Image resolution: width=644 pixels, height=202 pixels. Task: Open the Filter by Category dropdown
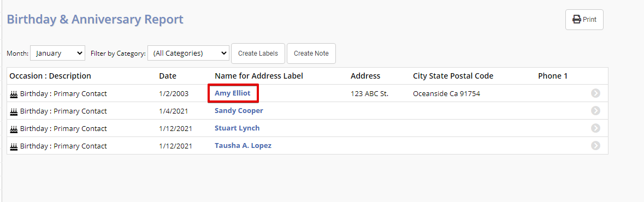[x=188, y=53]
